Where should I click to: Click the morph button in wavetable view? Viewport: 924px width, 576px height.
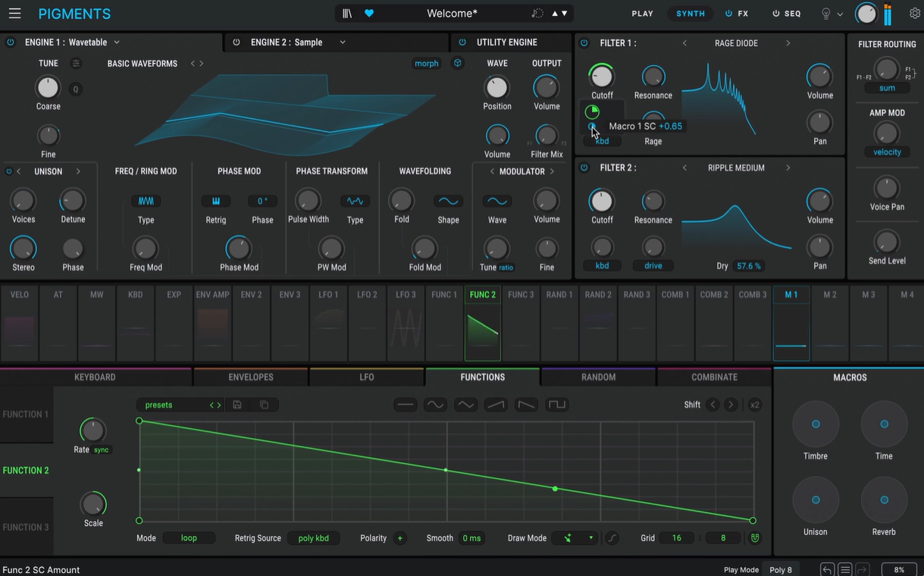coord(426,64)
